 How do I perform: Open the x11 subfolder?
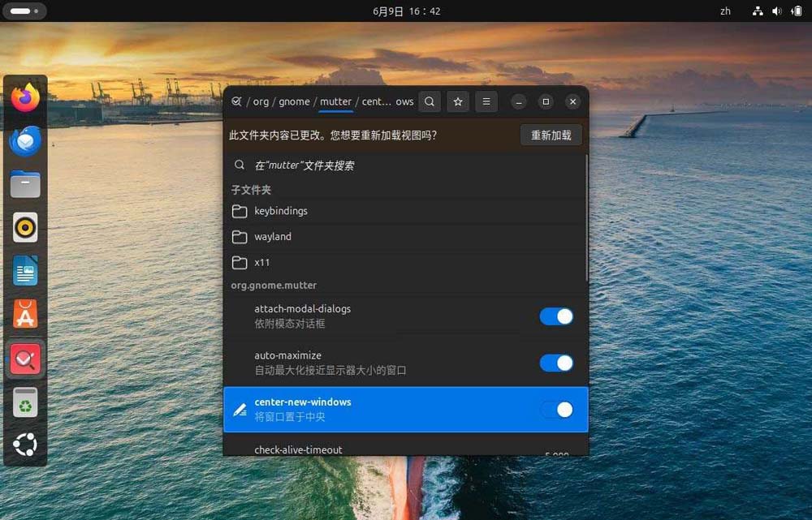coord(262,262)
